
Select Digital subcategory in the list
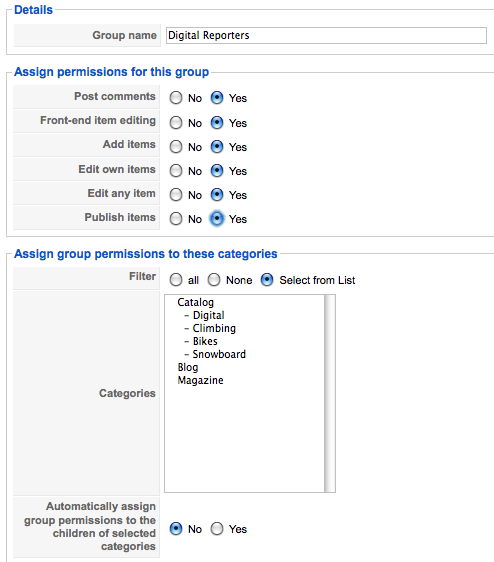pyautogui.click(x=209, y=315)
